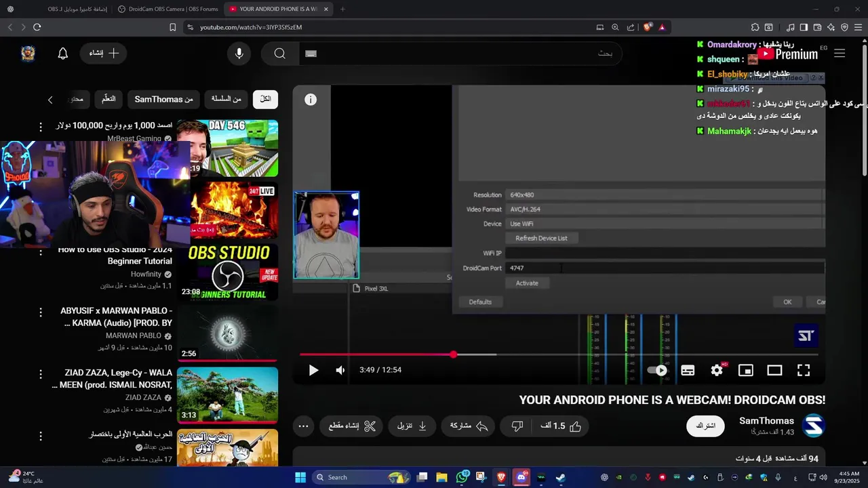Open options for the MrBeast Gaming video
868x488 pixels.
tap(41, 127)
